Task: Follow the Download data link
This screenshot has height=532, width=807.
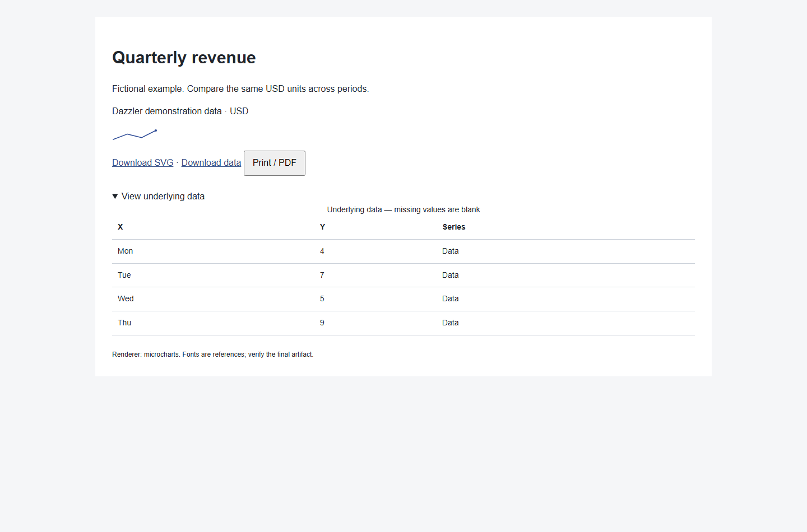Action: [211, 162]
